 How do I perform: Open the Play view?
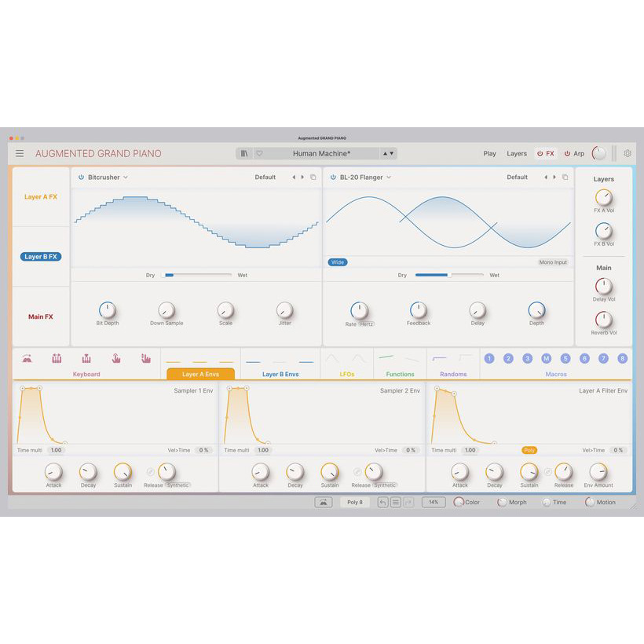(489, 154)
